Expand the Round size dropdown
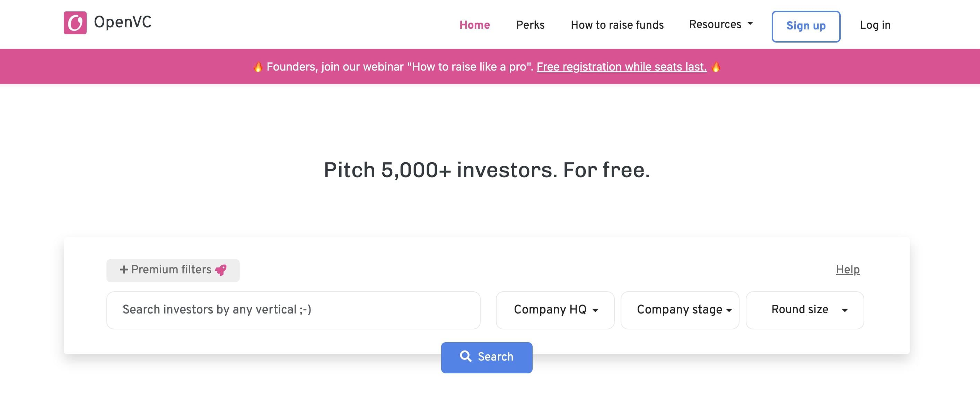980x418 pixels. click(x=805, y=310)
